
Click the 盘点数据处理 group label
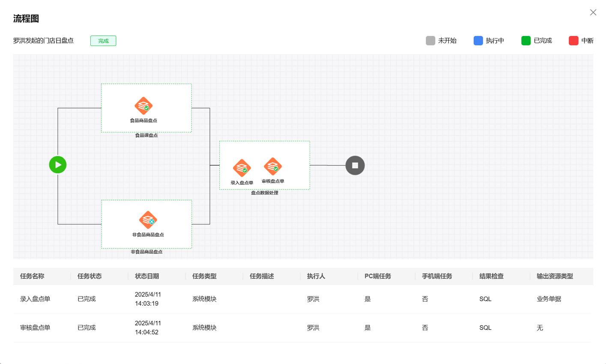265,193
